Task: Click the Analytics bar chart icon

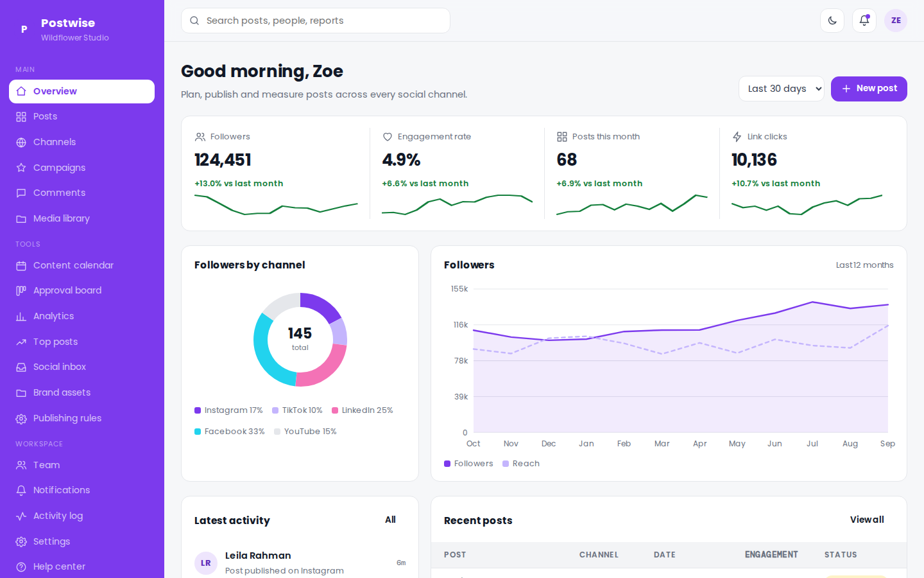Action: (21, 317)
